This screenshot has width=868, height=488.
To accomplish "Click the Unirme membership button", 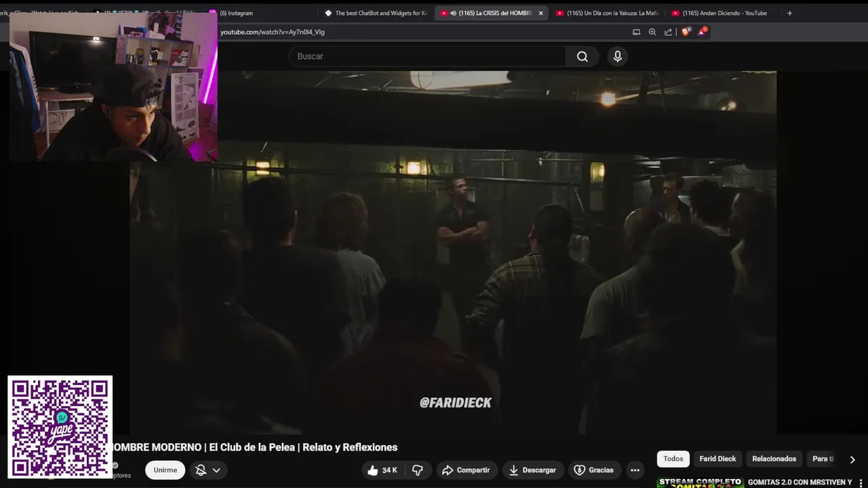I will 165,470.
